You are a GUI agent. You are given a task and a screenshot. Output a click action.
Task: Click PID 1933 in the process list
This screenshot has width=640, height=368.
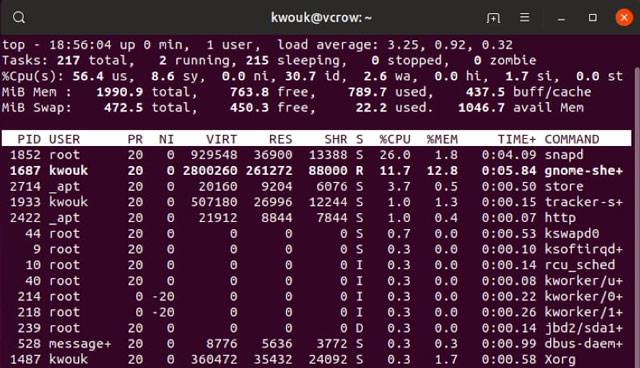25,202
